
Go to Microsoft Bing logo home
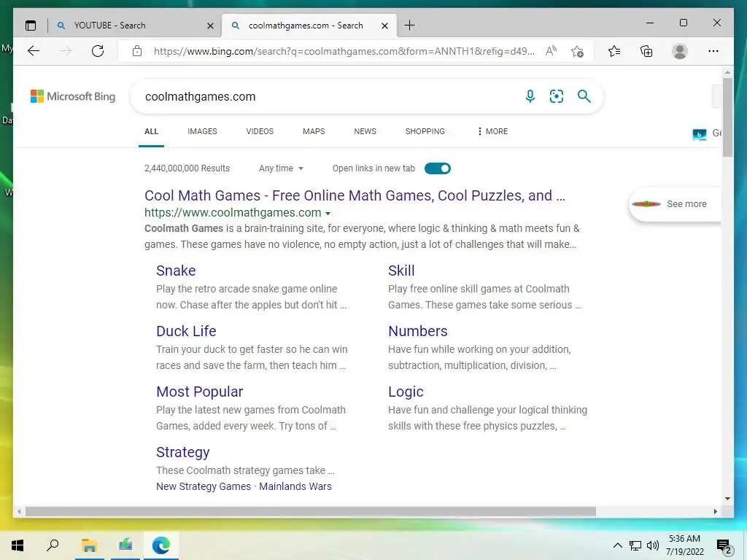click(x=73, y=96)
